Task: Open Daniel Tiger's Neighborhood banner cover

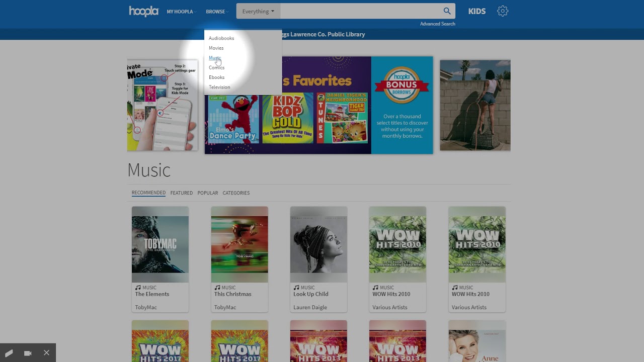Action: (342, 118)
